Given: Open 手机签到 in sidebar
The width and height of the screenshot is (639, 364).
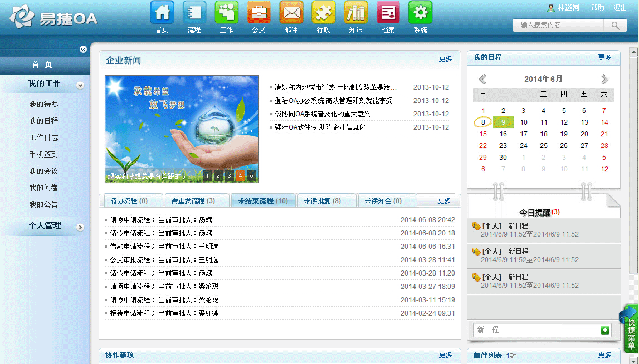Looking at the screenshot, I should coord(43,154).
